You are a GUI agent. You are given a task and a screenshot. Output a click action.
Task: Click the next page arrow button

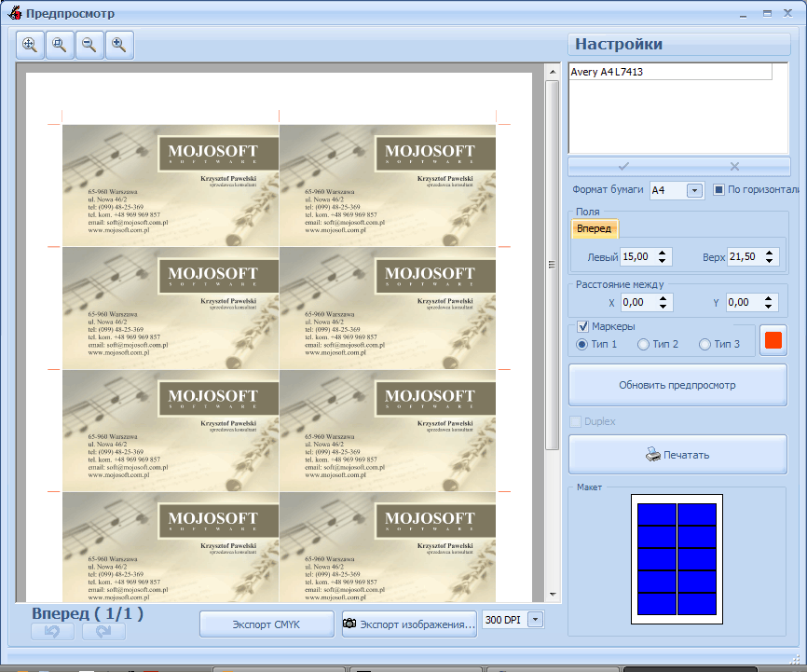click(103, 631)
